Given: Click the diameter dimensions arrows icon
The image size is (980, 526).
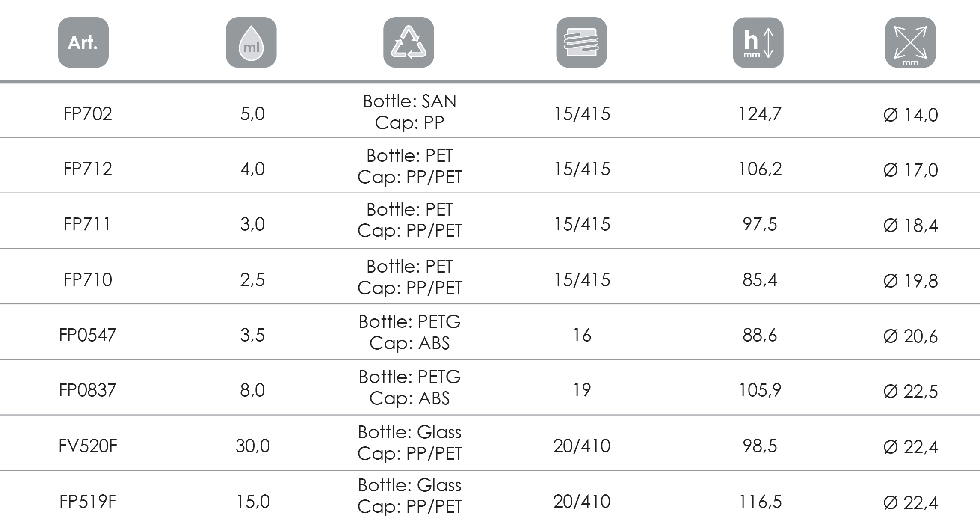Looking at the screenshot, I should pos(910,43).
